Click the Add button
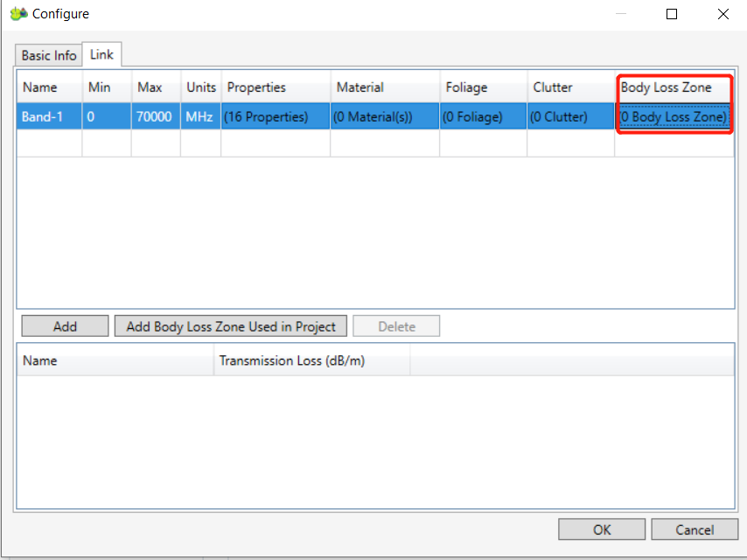747x560 pixels. click(x=65, y=326)
